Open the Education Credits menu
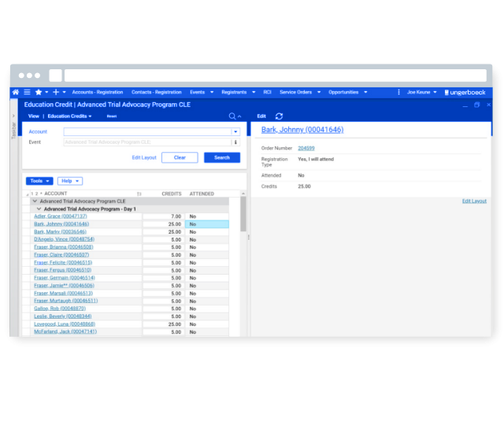This screenshot has height=425, width=504. pyautogui.click(x=69, y=116)
